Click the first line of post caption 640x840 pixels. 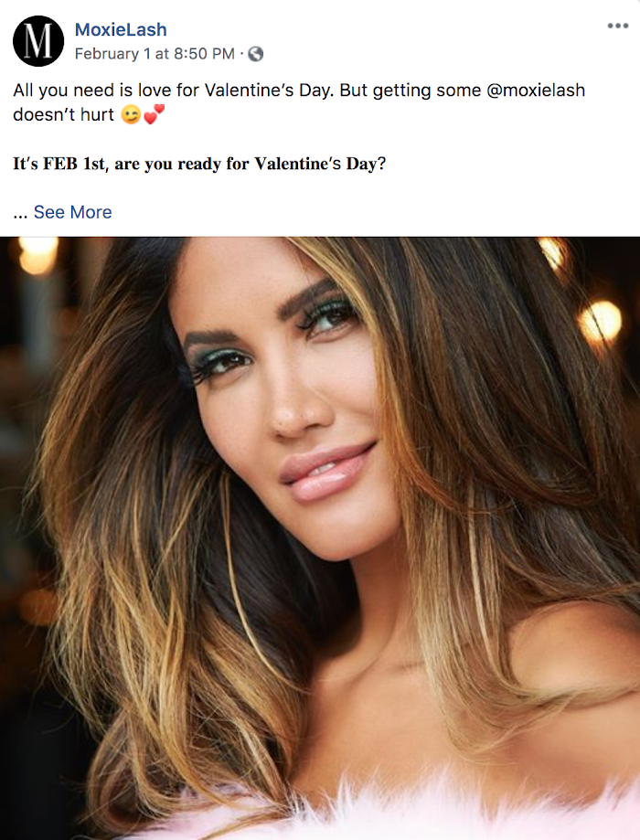pos(299,90)
